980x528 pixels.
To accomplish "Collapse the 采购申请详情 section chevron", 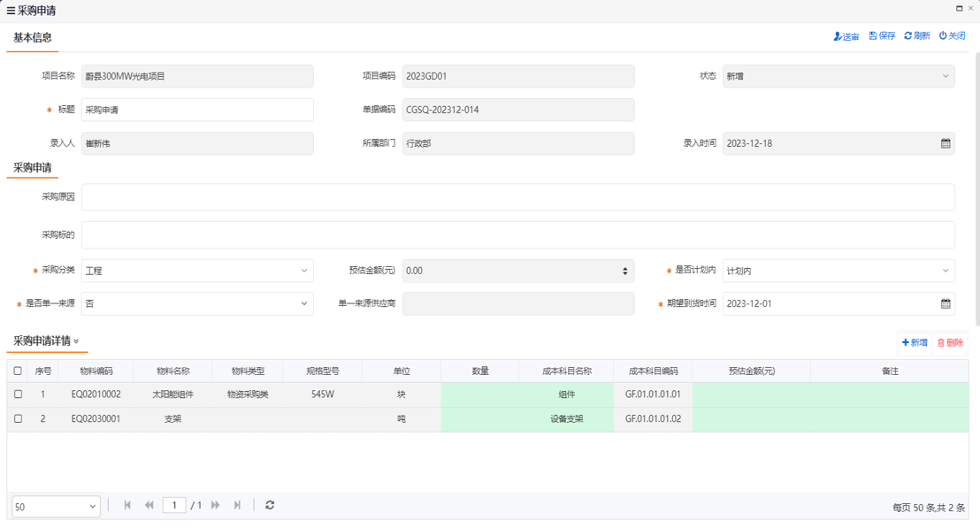I will pos(76,341).
